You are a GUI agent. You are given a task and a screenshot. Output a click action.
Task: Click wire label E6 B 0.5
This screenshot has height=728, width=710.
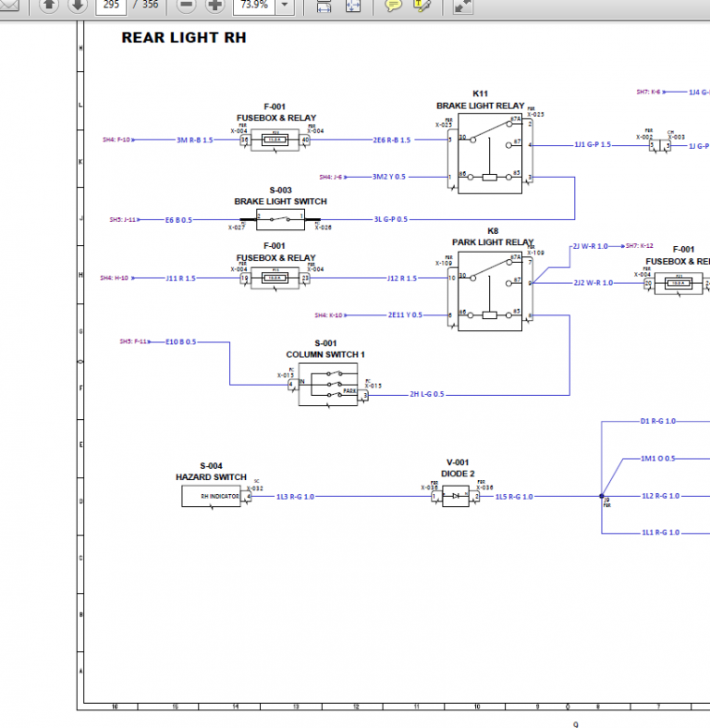pos(178,220)
